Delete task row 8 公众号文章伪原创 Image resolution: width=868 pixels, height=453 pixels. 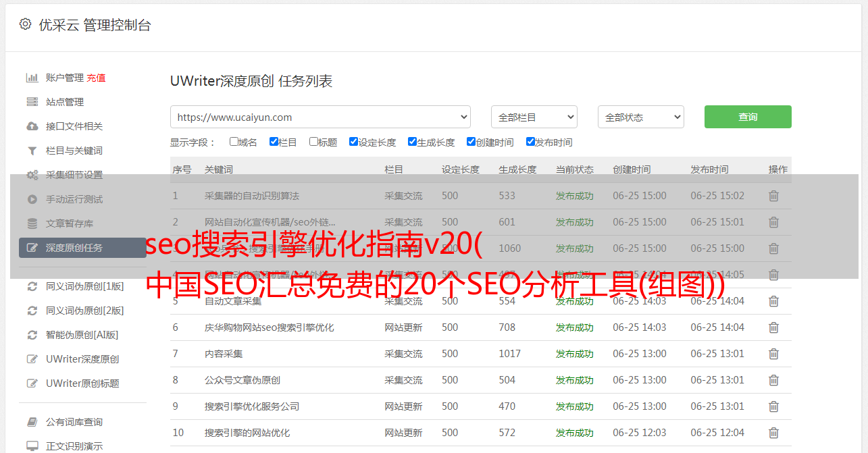(774, 380)
